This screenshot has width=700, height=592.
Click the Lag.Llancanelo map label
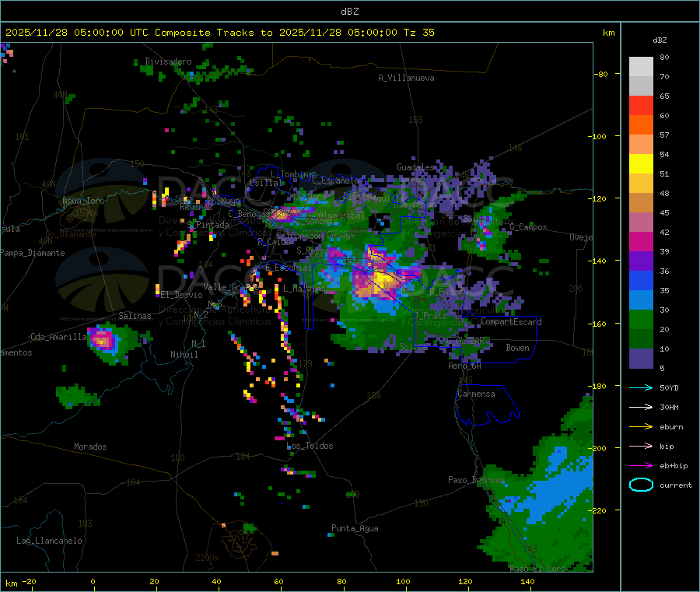pyautogui.click(x=49, y=541)
